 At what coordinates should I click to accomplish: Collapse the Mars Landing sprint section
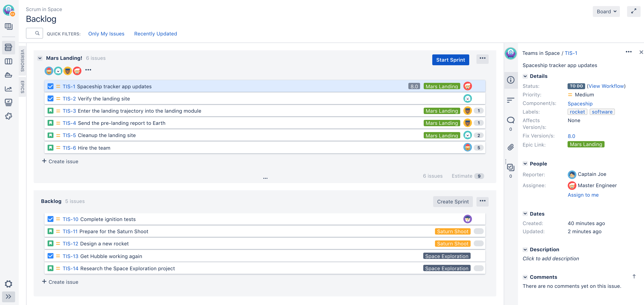click(x=39, y=58)
